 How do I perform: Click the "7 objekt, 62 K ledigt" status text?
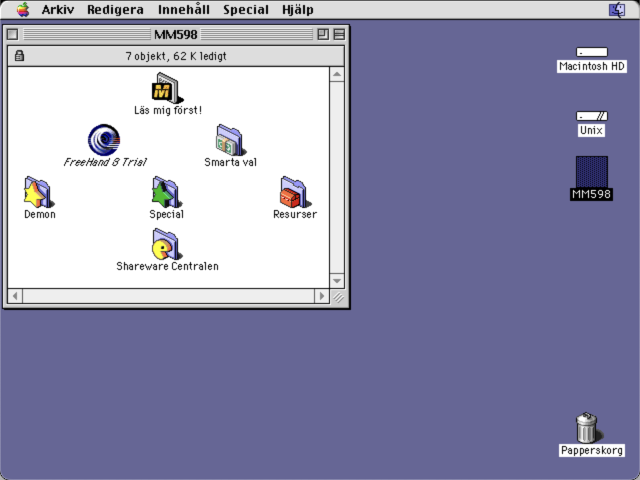click(176, 56)
